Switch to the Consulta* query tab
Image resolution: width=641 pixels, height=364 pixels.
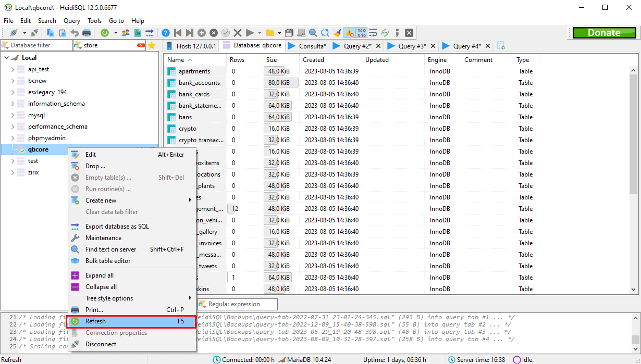click(x=307, y=46)
